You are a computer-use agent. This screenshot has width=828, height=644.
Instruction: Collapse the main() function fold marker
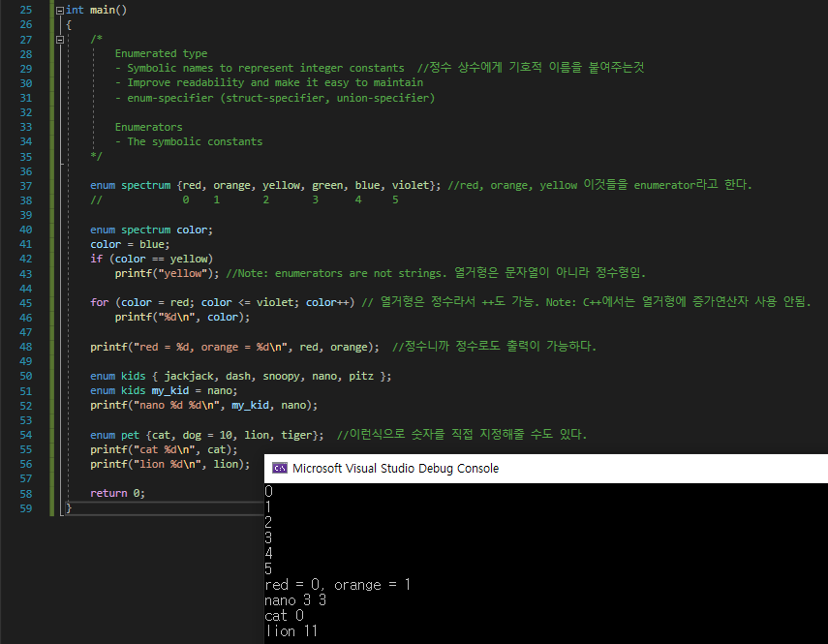[x=60, y=10]
